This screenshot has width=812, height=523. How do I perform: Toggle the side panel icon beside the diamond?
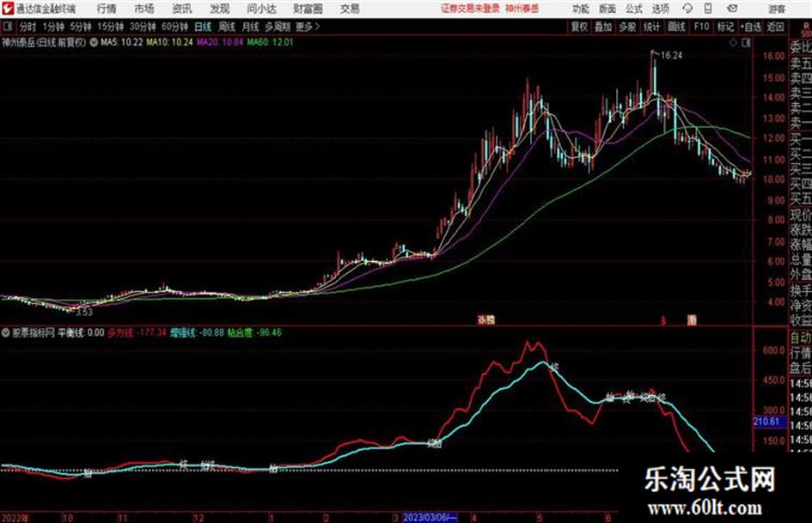746,43
